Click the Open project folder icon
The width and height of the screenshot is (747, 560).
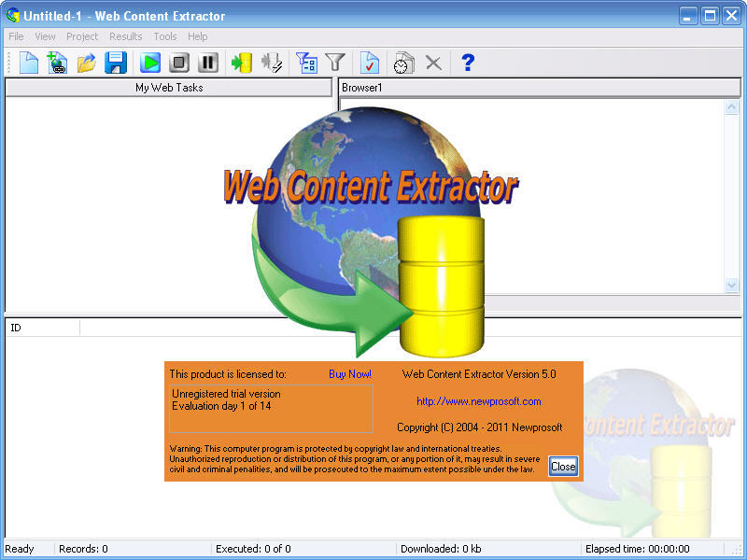(x=86, y=63)
